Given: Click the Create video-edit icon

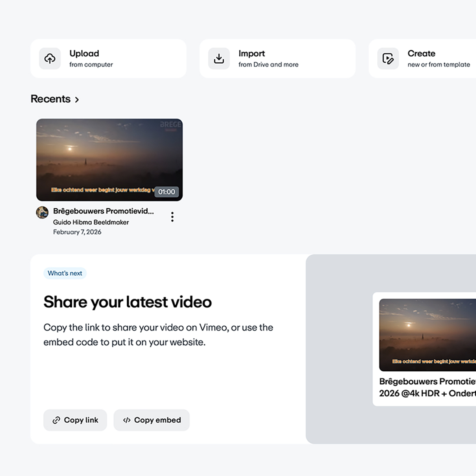Looking at the screenshot, I should click(388, 58).
